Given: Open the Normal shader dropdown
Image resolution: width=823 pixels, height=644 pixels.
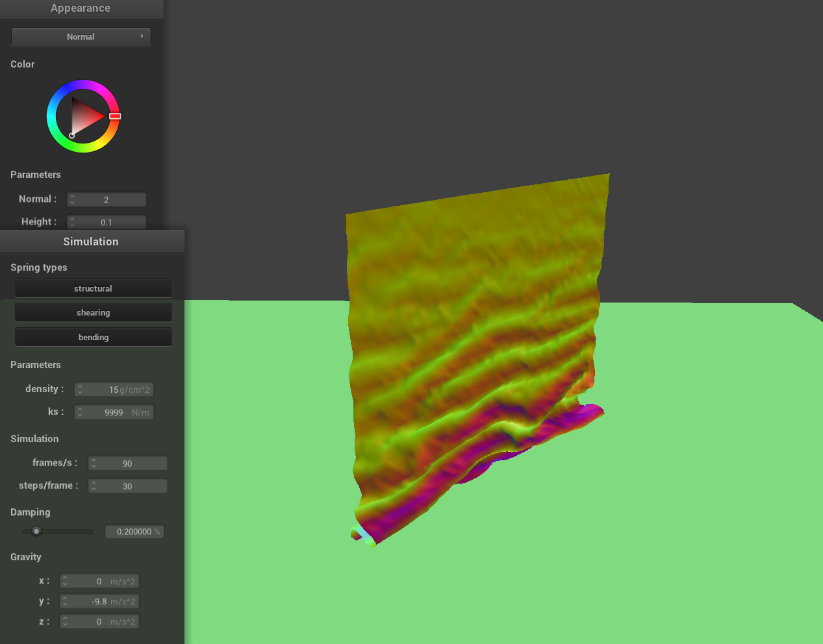Looking at the screenshot, I should pyautogui.click(x=81, y=36).
